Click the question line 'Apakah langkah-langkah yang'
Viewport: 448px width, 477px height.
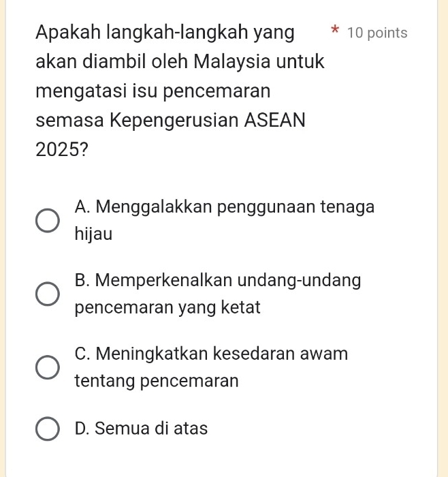(x=166, y=32)
